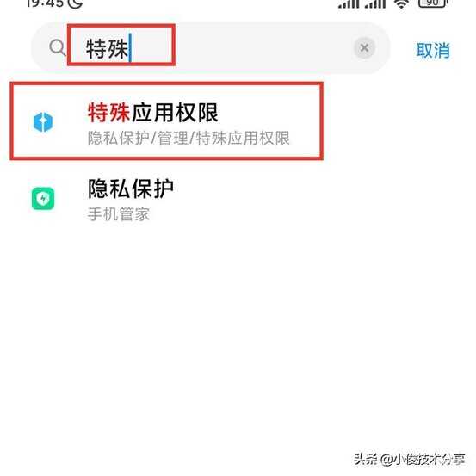
Task: Tap the Wi-Fi status icon
Action: pos(402,3)
